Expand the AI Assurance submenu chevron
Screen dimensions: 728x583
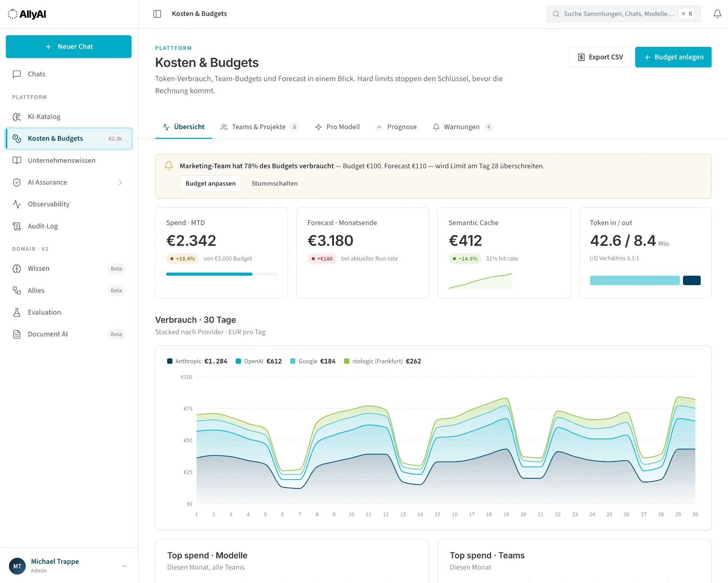coord(120,182)
